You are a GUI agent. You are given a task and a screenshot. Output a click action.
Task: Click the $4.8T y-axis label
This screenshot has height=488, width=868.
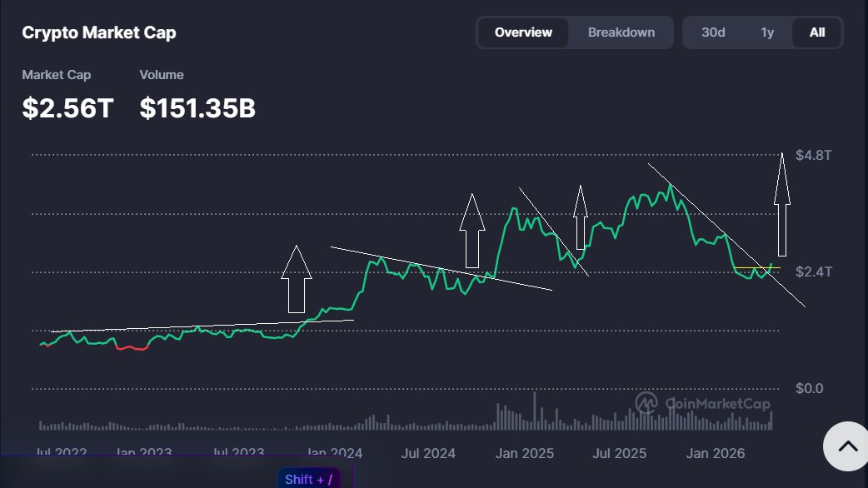tap(813, 155)
